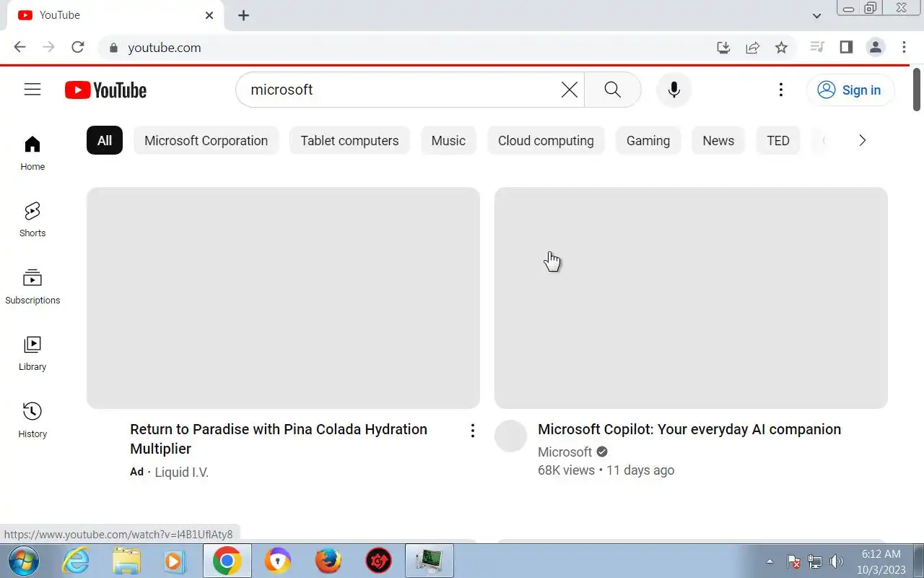Open a new Chrome tab

243,15
